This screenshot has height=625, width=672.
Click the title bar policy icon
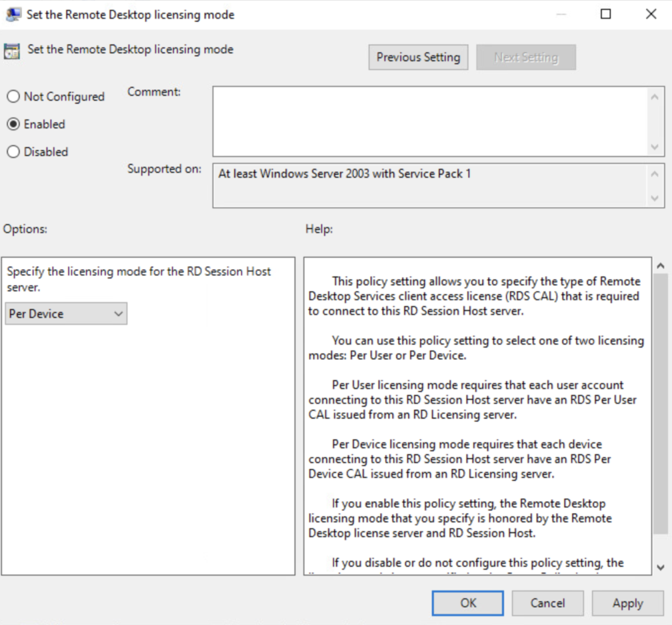coord(13,14)
